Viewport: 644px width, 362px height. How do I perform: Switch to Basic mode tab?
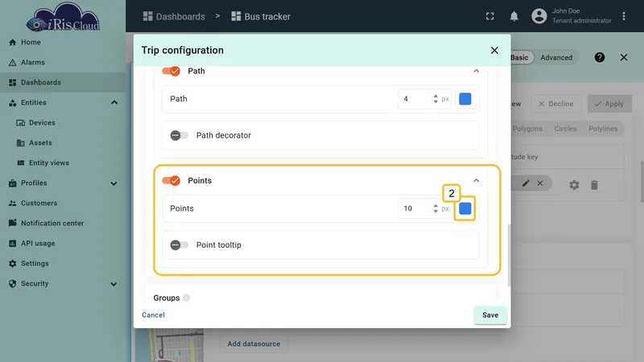click(520, 57)
